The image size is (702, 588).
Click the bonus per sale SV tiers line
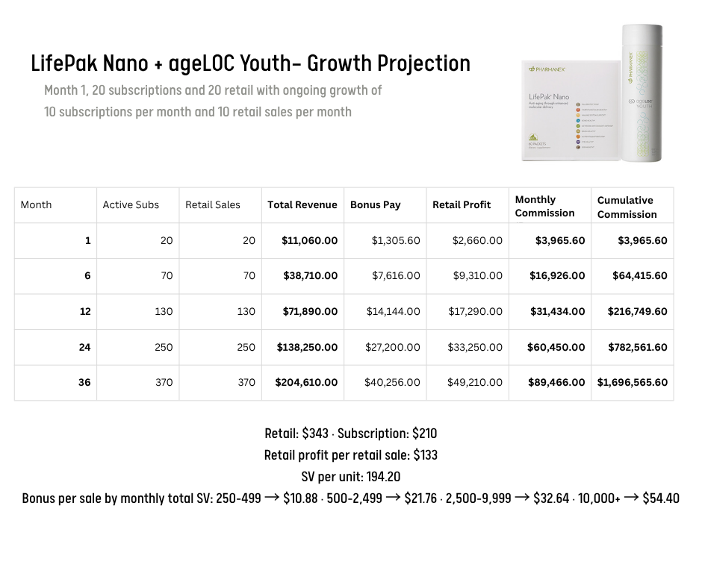[x=350, y=498]
